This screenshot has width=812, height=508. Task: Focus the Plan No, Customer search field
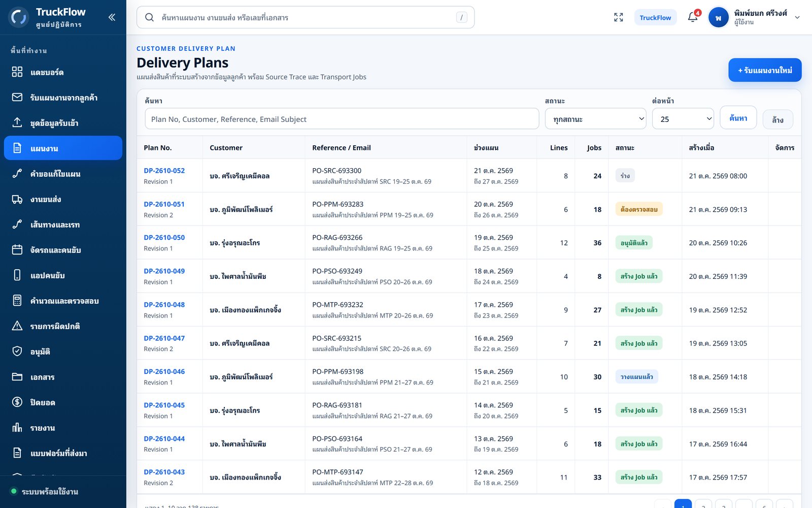[342, 119]
